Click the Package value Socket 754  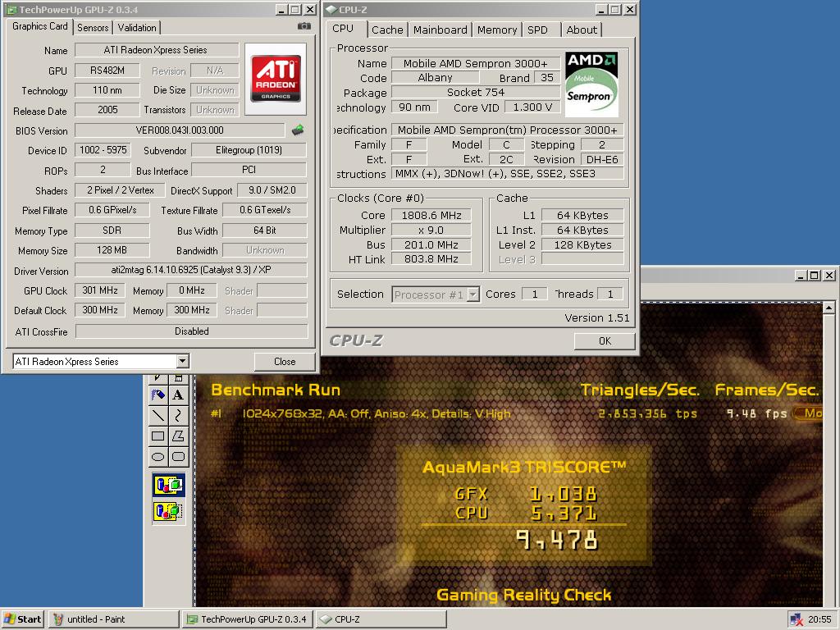[476, 92]
